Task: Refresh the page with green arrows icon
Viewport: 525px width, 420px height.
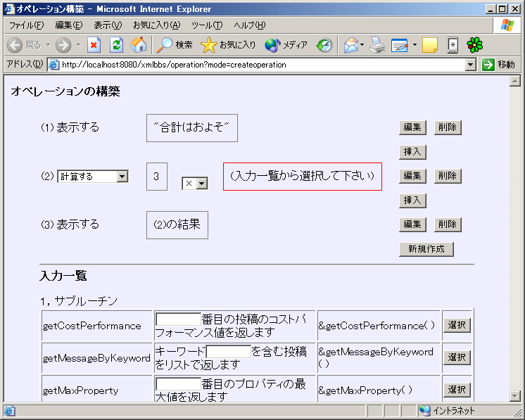Action: coord(117,45)
